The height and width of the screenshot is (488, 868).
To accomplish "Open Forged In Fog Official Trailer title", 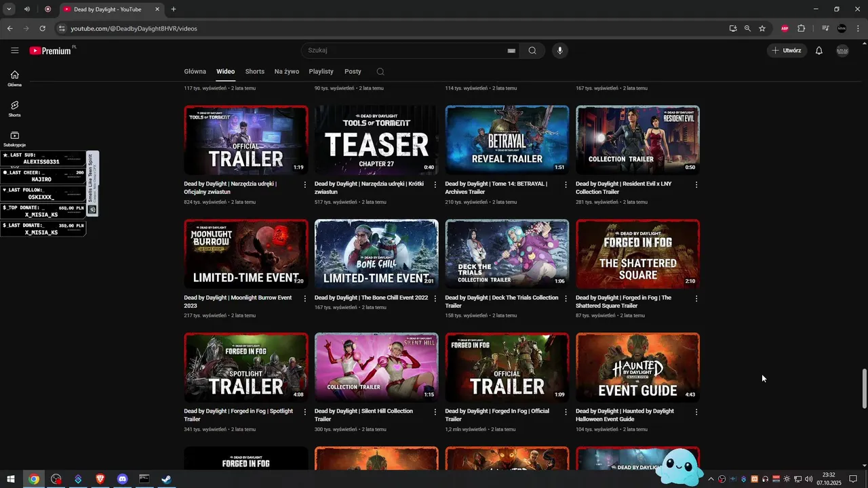I will (497, 415).
